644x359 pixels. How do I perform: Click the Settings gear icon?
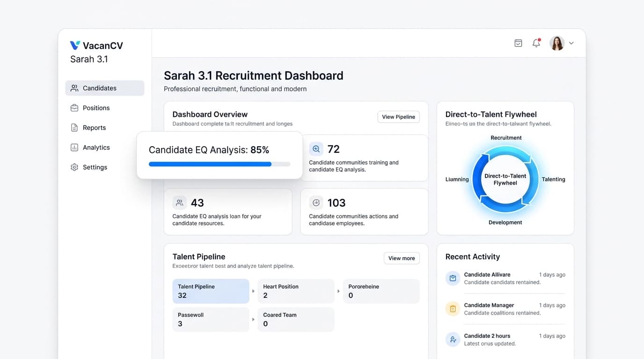74,167
